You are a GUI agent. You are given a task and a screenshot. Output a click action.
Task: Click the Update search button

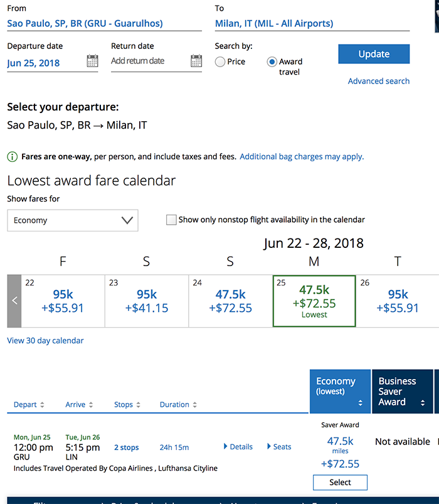tap(374, 54)
